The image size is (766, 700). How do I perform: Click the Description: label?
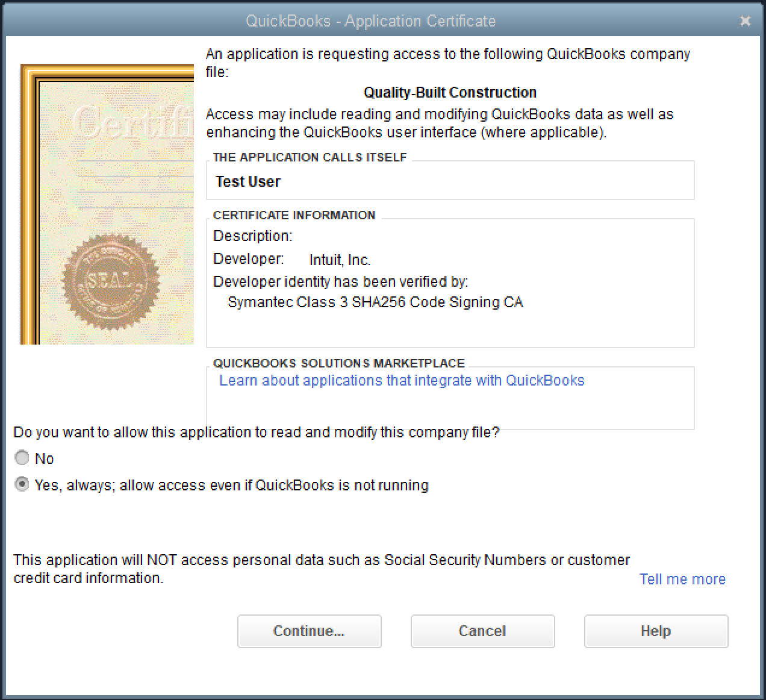pyautogui.click(x=252, y=236)
